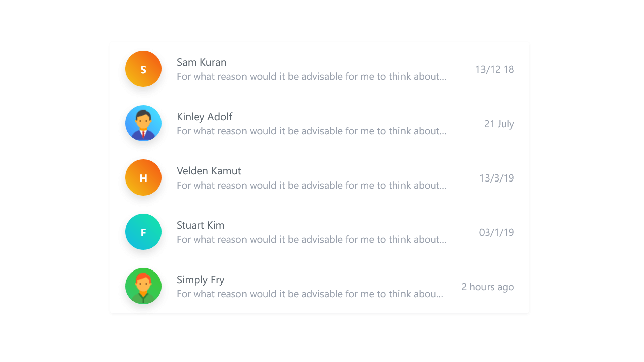644x362 pixels.
Task: Click Stuart Kim's teal F avatar
Action: [x=143, y=232]
